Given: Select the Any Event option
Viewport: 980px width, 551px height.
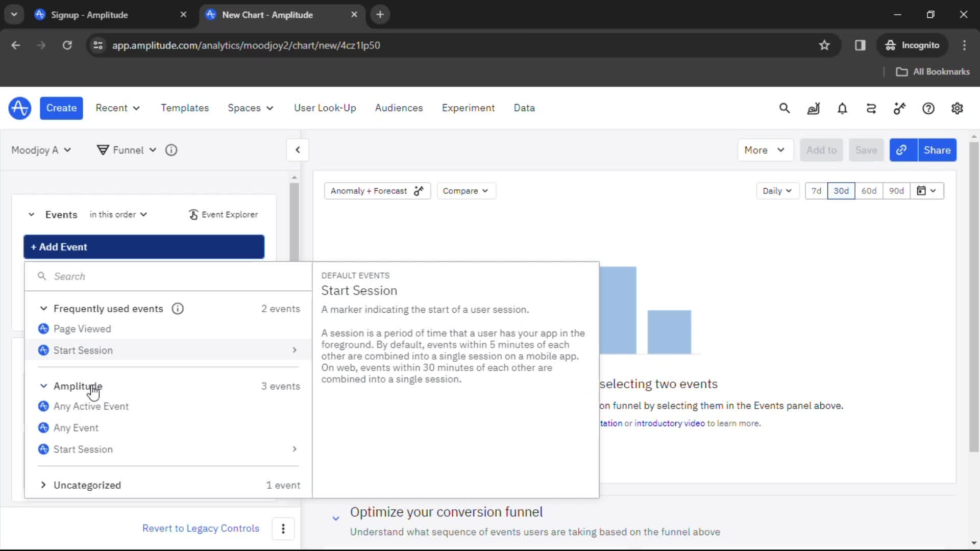Looking at the screenshot, I should [168, 428].
